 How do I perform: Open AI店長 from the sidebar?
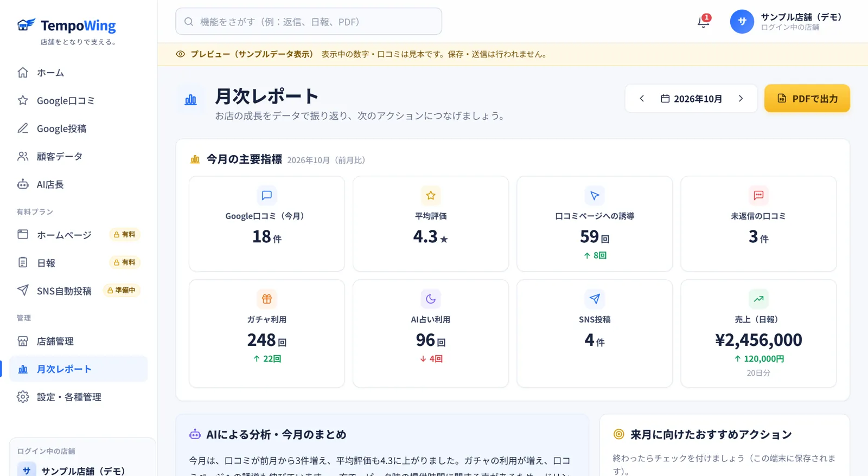[79, 184]
